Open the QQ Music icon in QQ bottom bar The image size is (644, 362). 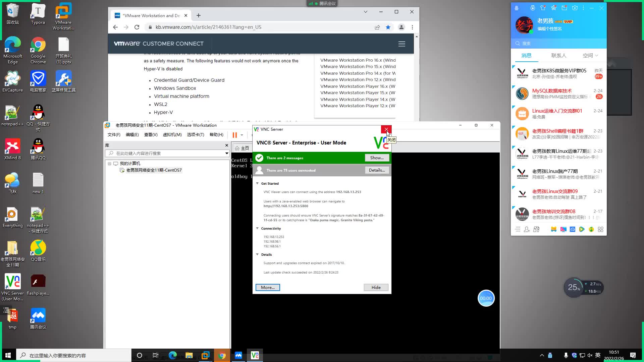(591, 229)
